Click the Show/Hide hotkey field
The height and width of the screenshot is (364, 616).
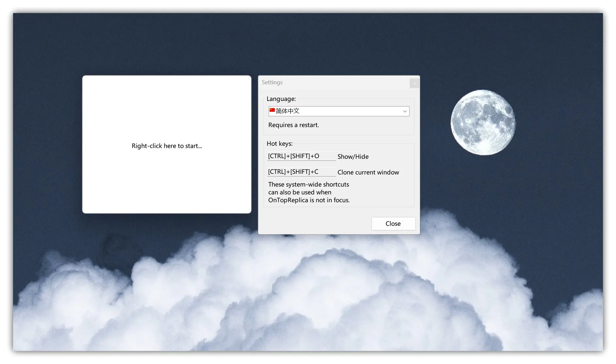(302, 156)
